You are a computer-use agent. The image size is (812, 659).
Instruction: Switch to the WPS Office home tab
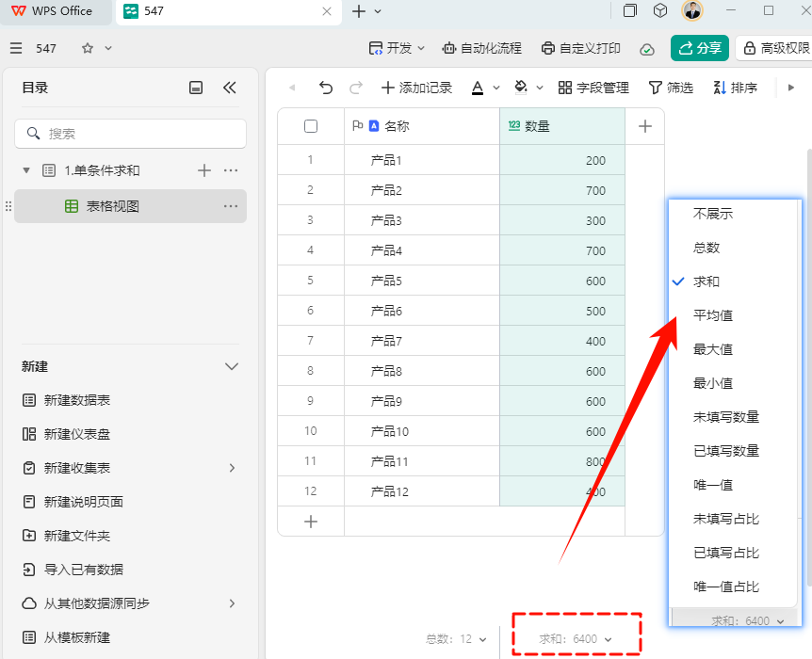coord(56,11)
